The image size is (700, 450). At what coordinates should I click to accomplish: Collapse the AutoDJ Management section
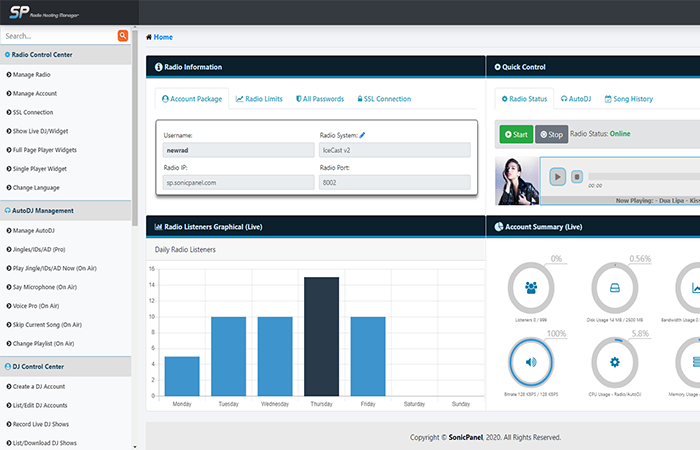click(65, 211)
